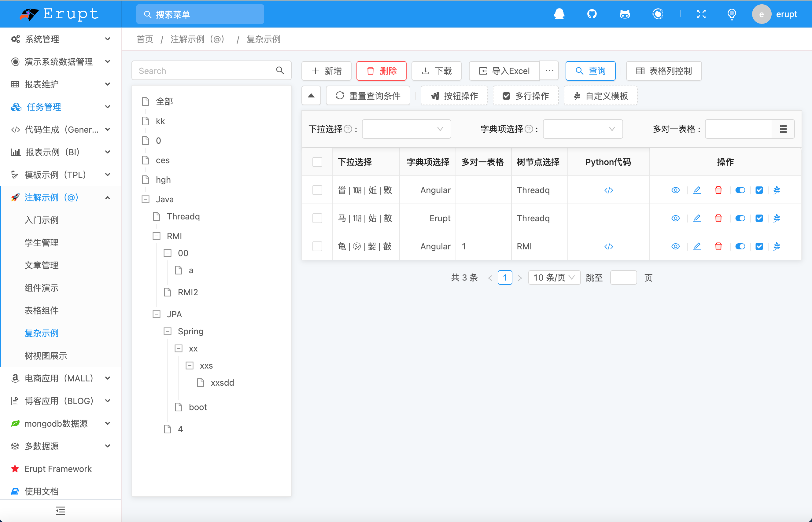
Task: Open the 10 条/页 page size dropdown
Action: (x=554, y=277)
